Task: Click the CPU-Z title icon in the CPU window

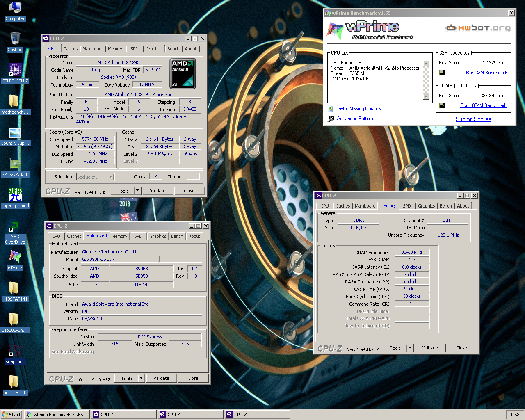Action: [x=46, y=39]
